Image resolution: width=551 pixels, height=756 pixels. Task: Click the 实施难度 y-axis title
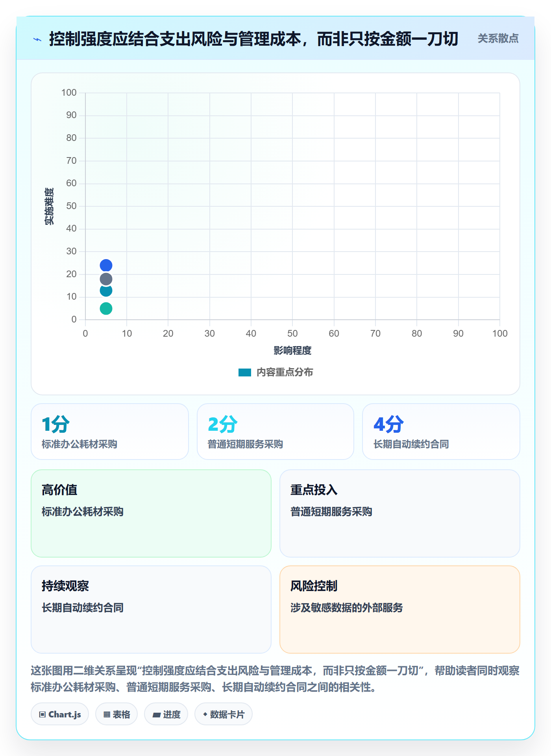point(49,206)
